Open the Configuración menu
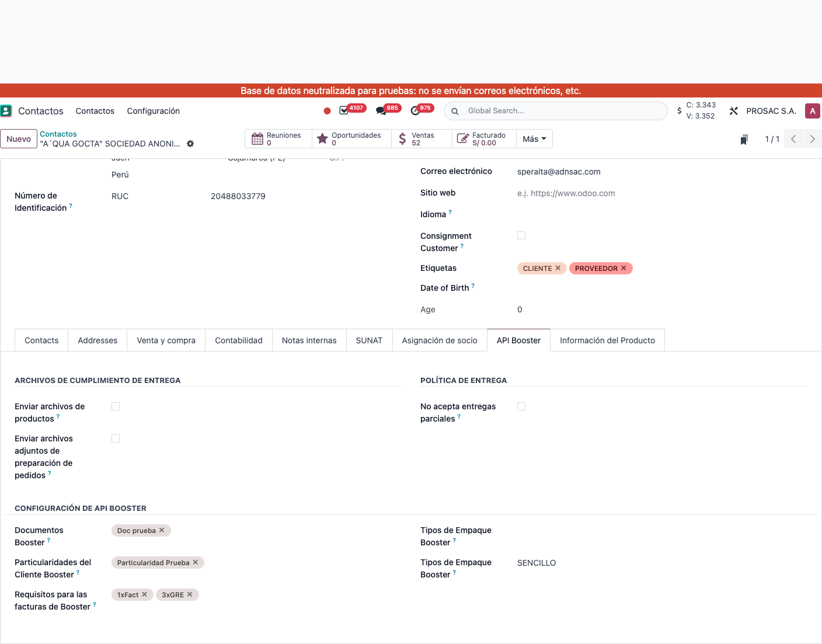The image size is (822, 644). 154,111
